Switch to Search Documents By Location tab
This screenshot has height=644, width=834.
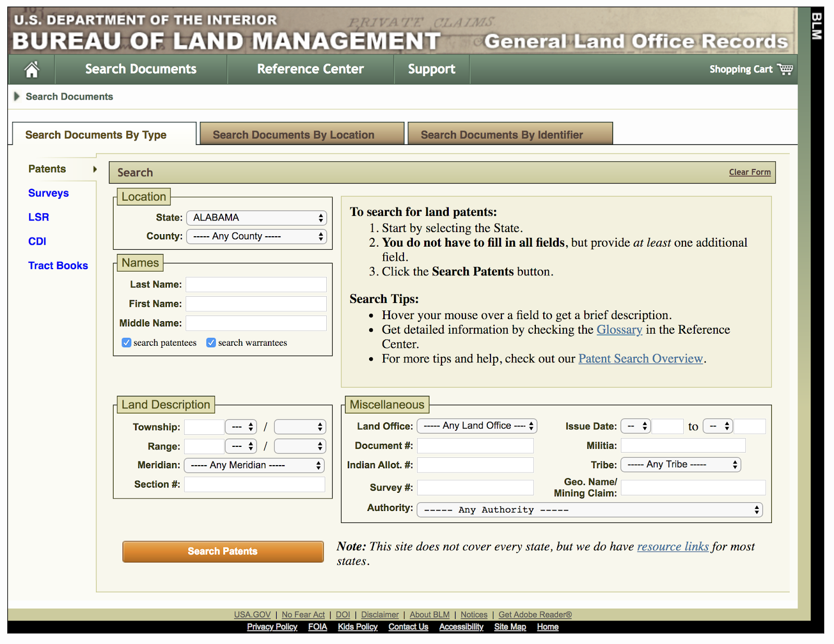pos(302,134)
